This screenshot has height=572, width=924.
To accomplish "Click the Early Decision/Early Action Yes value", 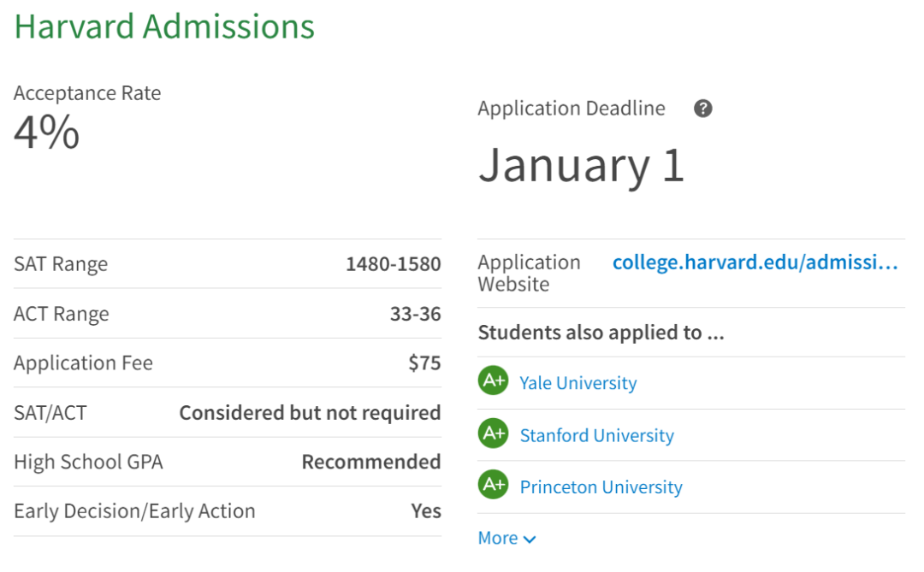I will click(x=426, y=511).
